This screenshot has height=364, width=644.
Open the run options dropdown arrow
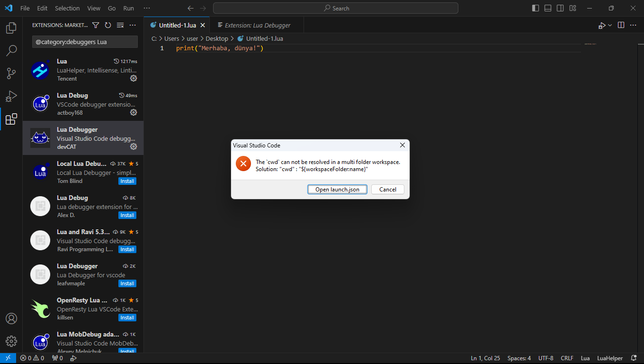[610, 25]
